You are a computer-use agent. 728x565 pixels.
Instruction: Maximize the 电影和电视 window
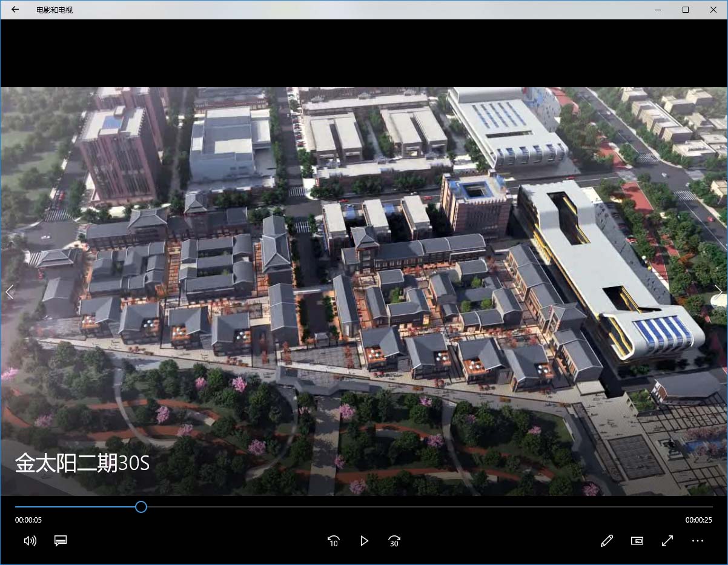(x=686, y=10)
